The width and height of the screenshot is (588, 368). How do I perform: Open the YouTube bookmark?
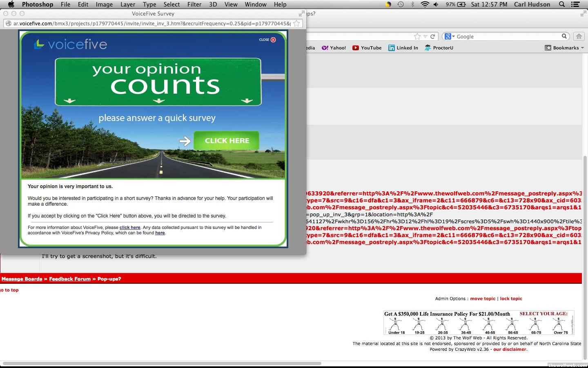[367, 48]
